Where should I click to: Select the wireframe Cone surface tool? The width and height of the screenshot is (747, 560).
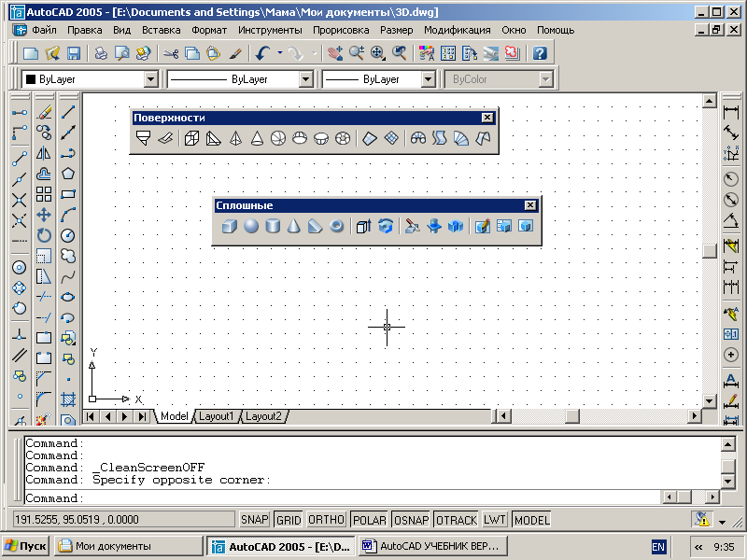(257, 138)
